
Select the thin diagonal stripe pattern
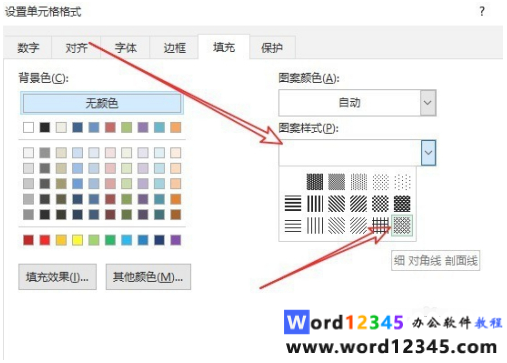(359, 225)
